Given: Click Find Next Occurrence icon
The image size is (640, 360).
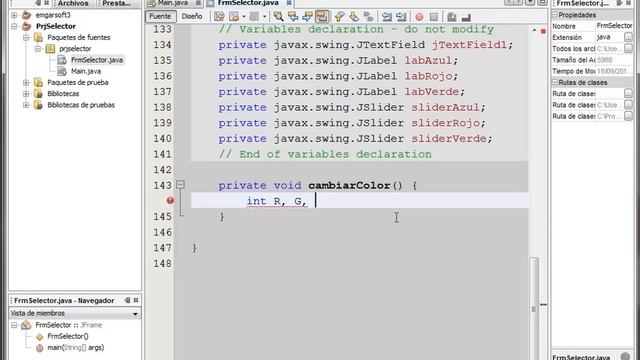Looking at the screenshot, I should [307, 17].
